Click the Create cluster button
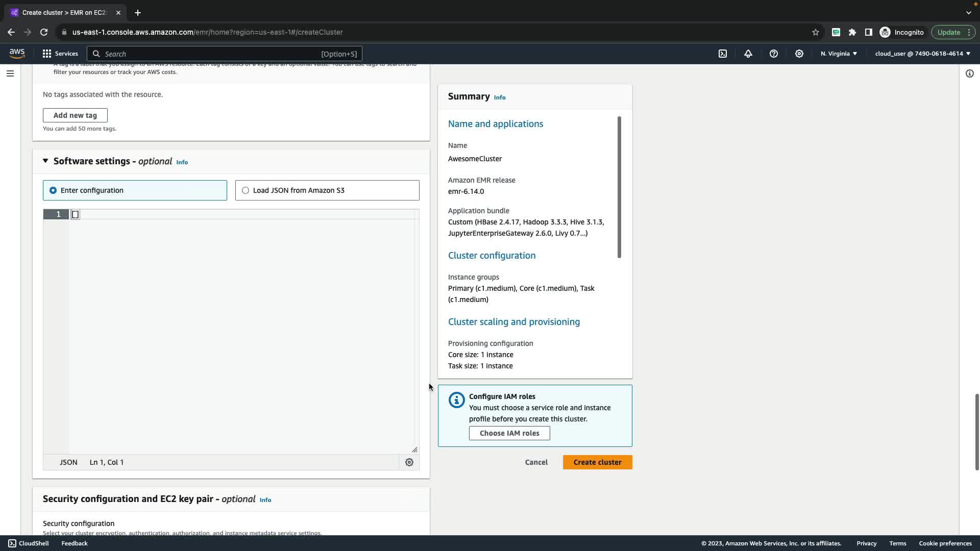 coord(597,462)
